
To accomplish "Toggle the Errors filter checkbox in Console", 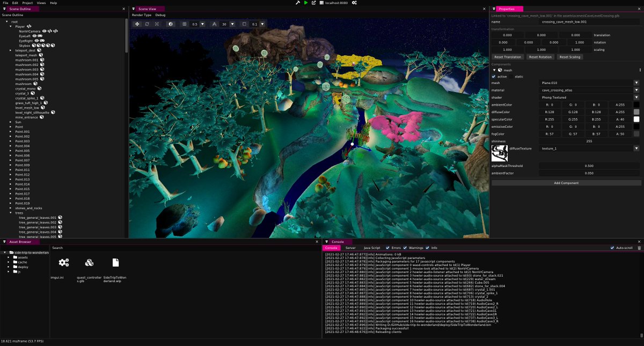I will point(388,248).
